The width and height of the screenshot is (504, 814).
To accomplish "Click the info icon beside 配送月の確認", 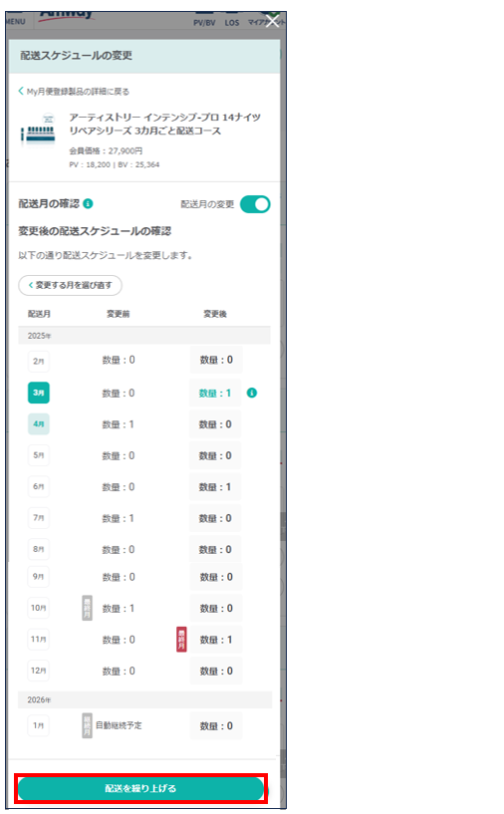I will pyautogui.click(x=88, y=203).
